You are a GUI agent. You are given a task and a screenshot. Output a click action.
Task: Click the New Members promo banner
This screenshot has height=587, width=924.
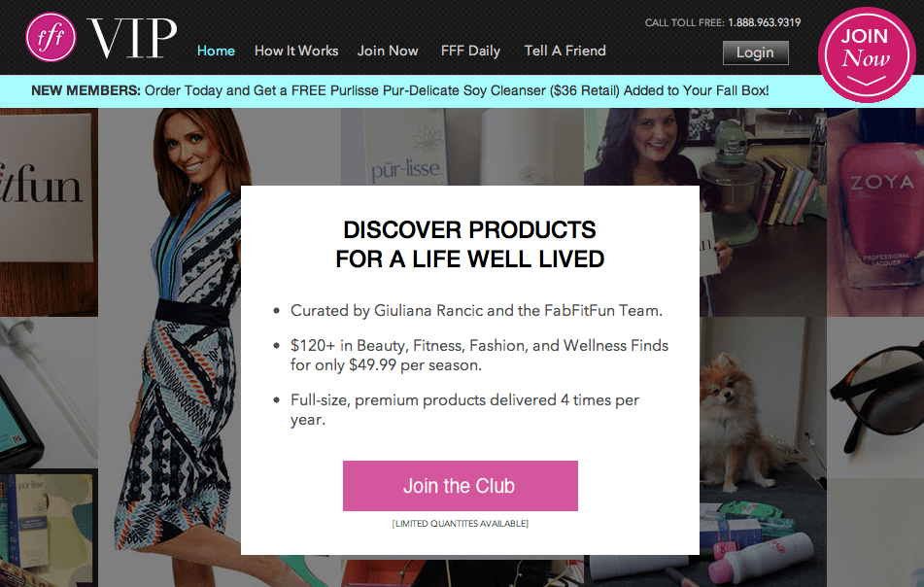(x=400, y=90)
